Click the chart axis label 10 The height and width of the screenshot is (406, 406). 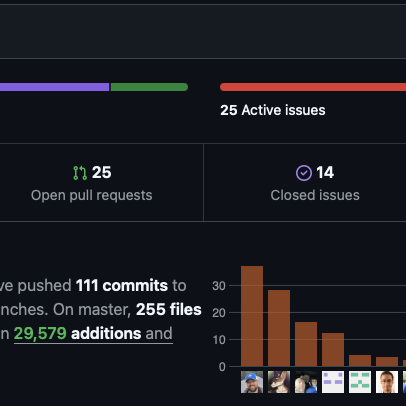(219, 340)
